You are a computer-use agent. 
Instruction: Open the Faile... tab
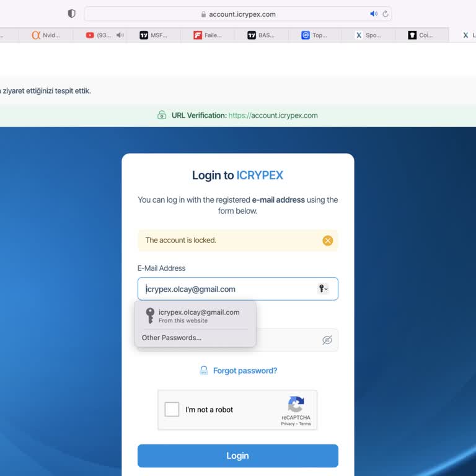click(208, 35)
